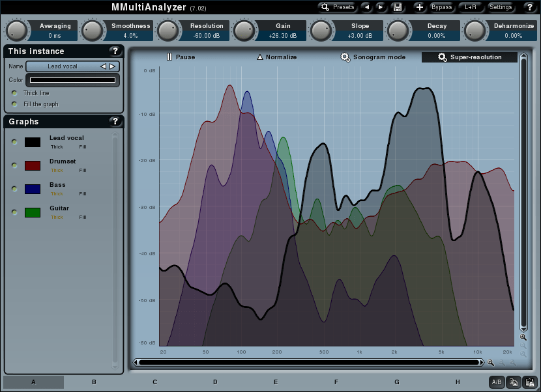
Task: Enable Sonogram mode
Action: (373, 57)
